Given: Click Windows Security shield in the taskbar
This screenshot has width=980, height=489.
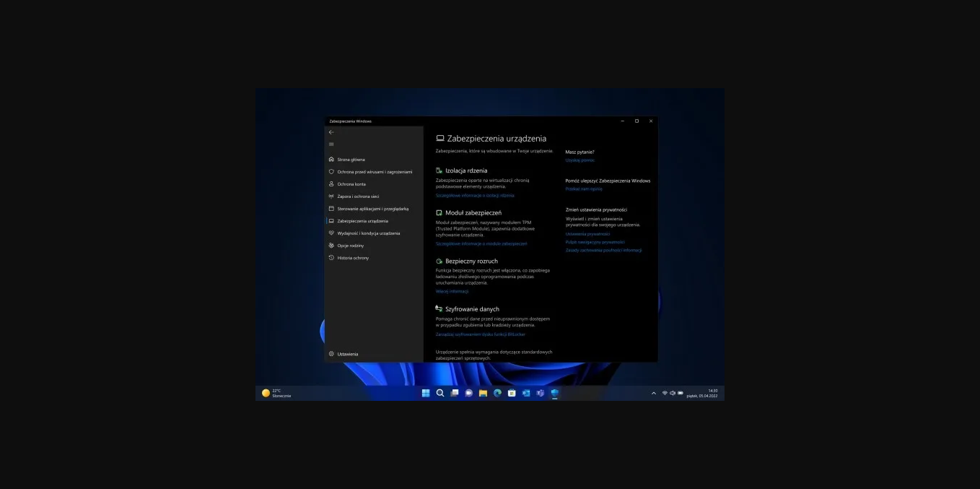Looking at the screenshot, I should [x=554, y=393].
